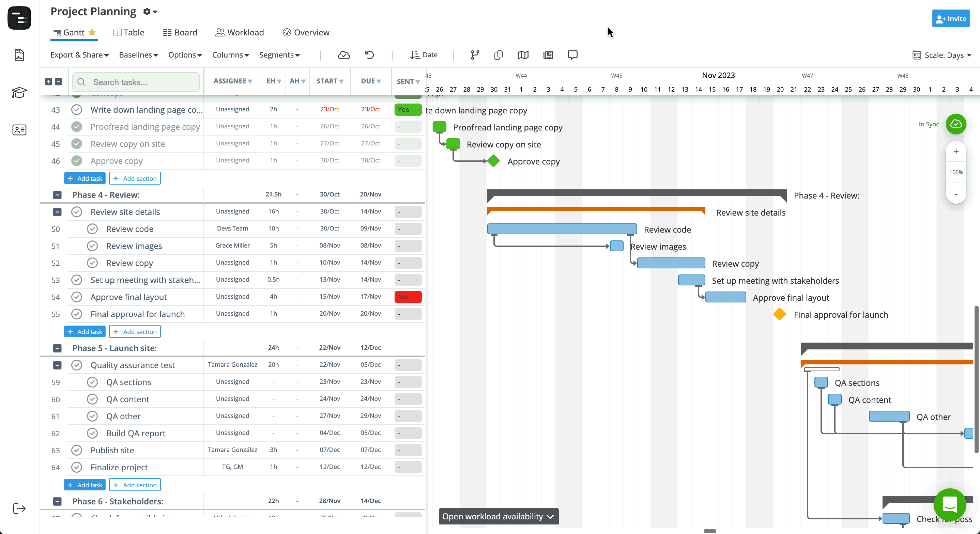Image resolution: width=980 pixels, height=534 pixels.
Task: Click the Invite button
Action: 951,18
